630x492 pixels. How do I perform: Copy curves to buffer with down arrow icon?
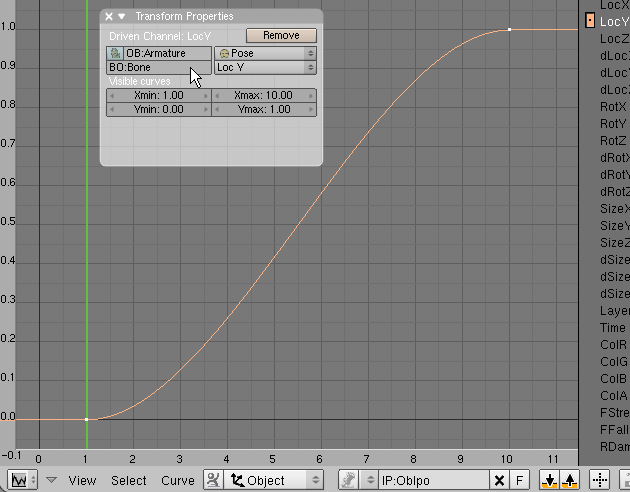[x=549, y=480]
